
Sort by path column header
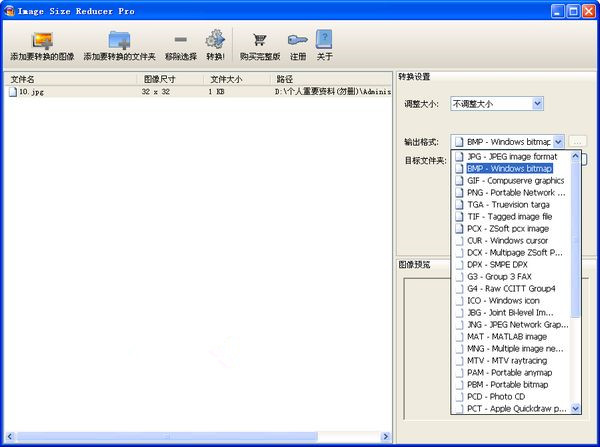330,79
